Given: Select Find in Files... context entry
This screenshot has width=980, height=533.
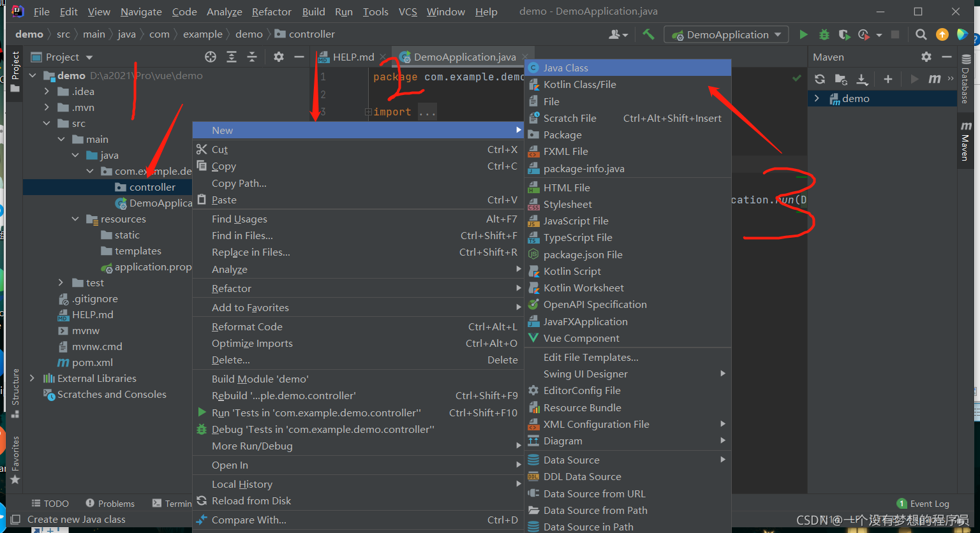Looking at the screenshot, I should [x=358, y=235].
